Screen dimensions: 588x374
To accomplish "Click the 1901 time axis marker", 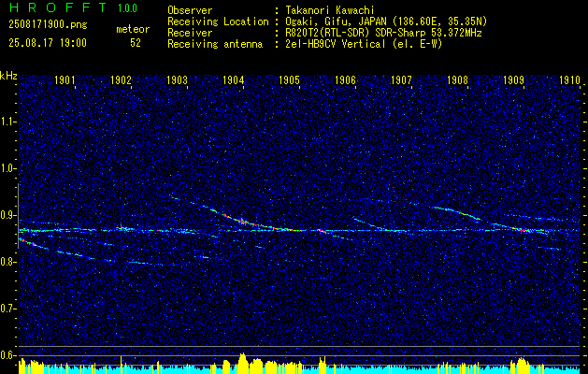I will (x=65, y=79).
